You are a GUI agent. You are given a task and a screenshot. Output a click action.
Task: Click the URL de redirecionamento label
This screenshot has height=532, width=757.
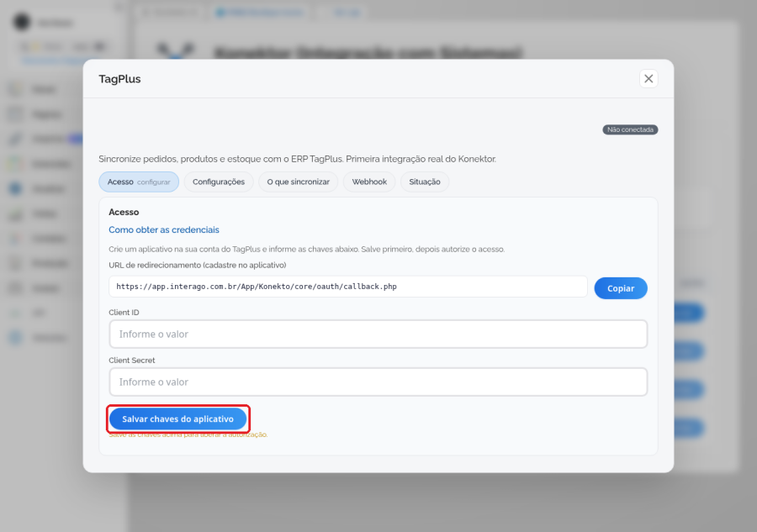coord(198,265)
